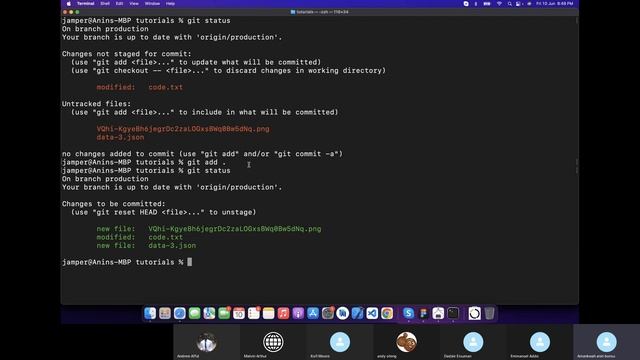Viewport: 640px width, 360px height.
Task: Open battery status in menu bar
Action: click(x=487, y=4)
